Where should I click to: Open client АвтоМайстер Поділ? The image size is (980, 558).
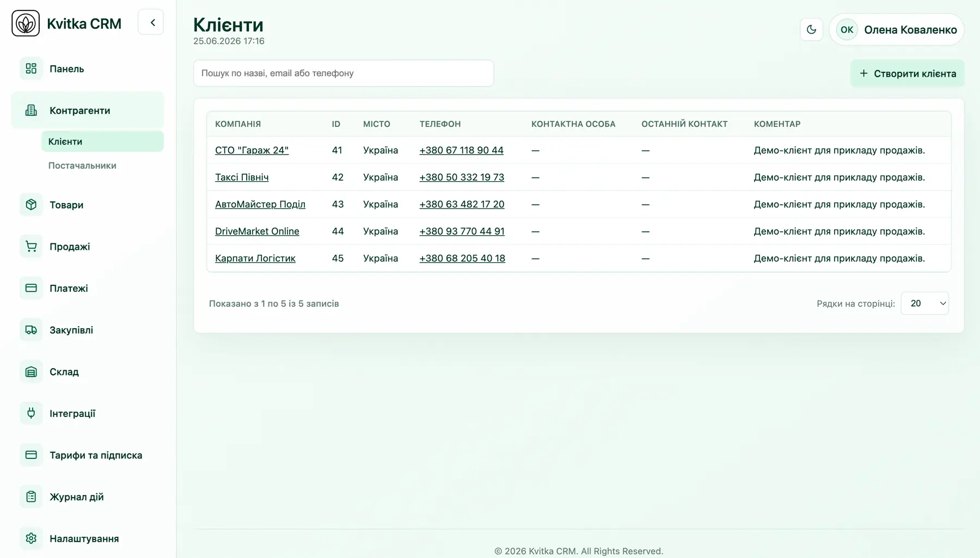point(260,204)
